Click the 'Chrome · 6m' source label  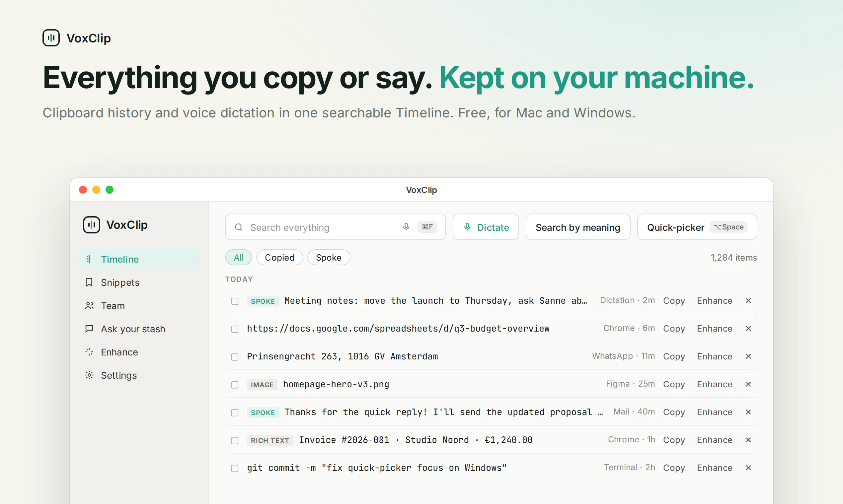pos(629,328)
